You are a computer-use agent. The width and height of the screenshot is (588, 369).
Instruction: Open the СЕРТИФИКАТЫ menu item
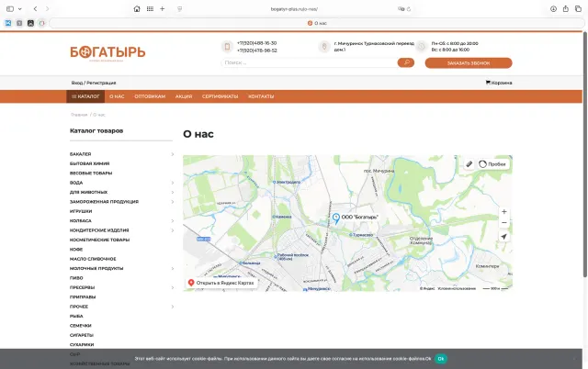tap(220, 96)
